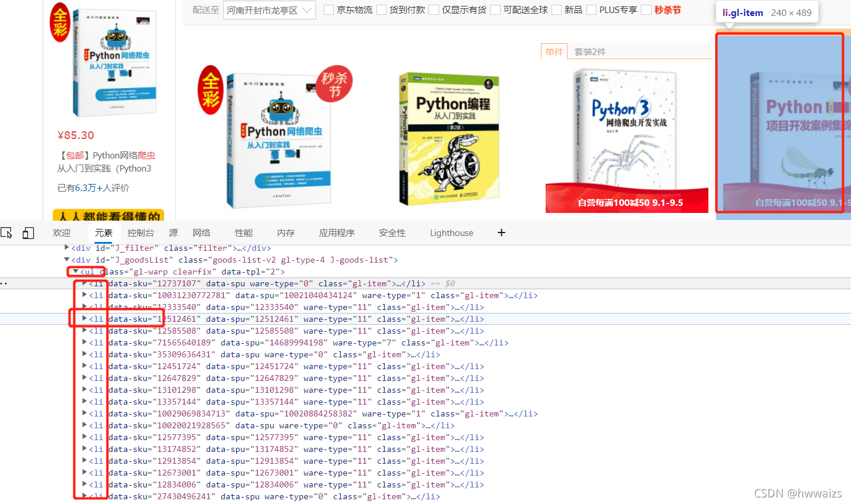Select the 单件 product tab

click(x=555, y=51)
